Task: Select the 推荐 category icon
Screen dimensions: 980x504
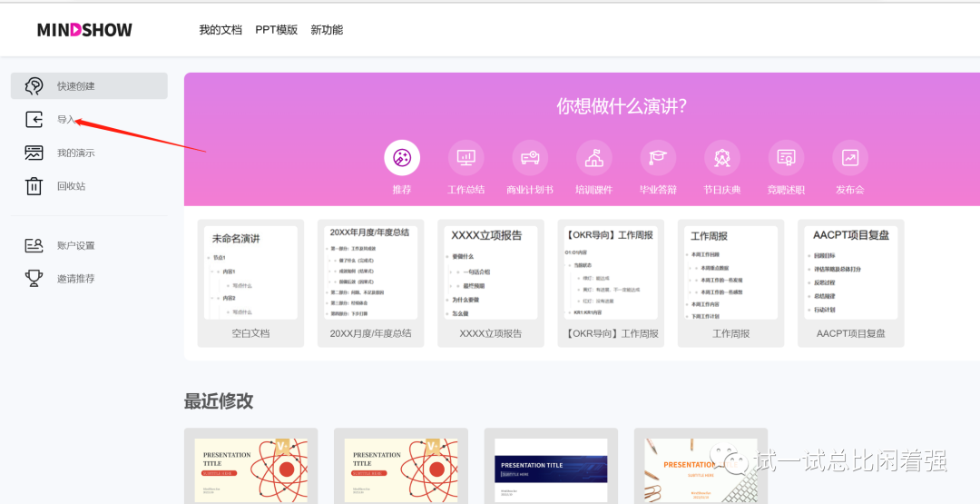Action: [402, 158]
